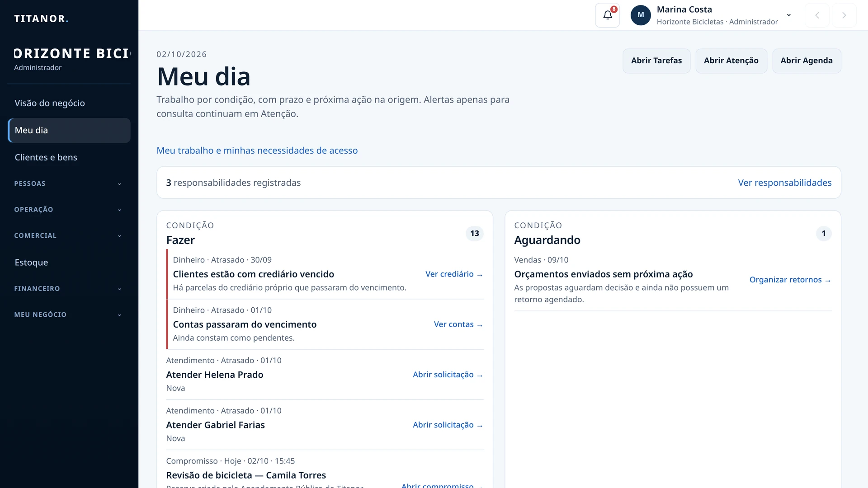Select 'Clientes estão com crediário vencido' title
This screenshot has width=868, height=488.
(253, 274)
